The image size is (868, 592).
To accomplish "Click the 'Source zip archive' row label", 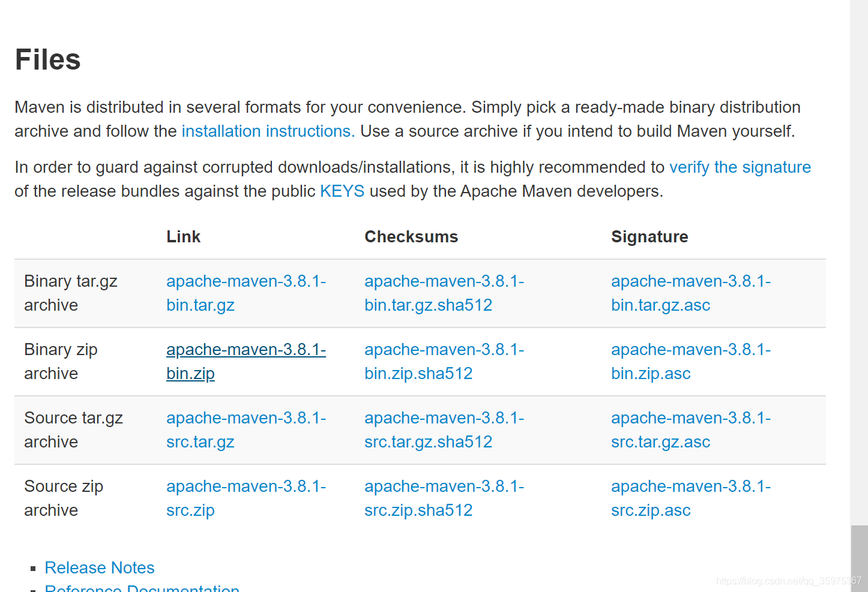I will (64, 498).
